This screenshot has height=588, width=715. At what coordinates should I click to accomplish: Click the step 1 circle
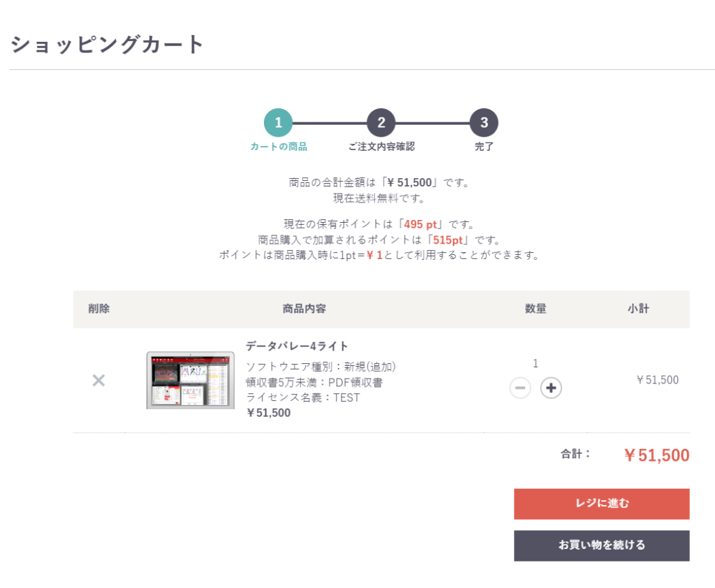[278, 124]
